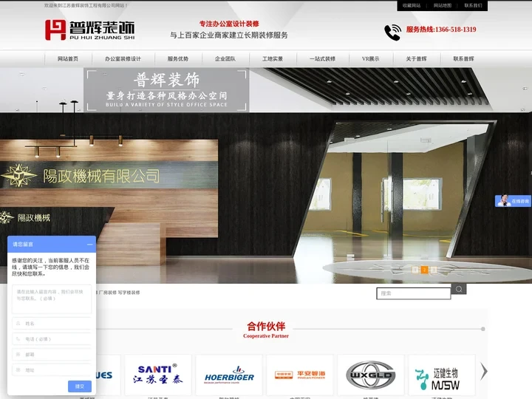Open the 联系普辉 menu item

click(x=464, y=58)
